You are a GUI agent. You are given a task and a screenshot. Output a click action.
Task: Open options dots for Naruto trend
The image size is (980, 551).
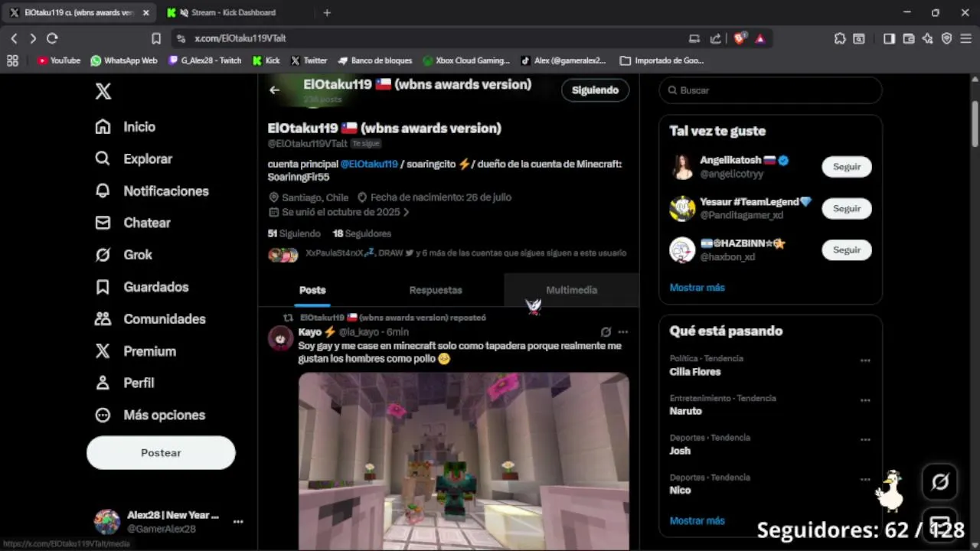pos(865,400)
